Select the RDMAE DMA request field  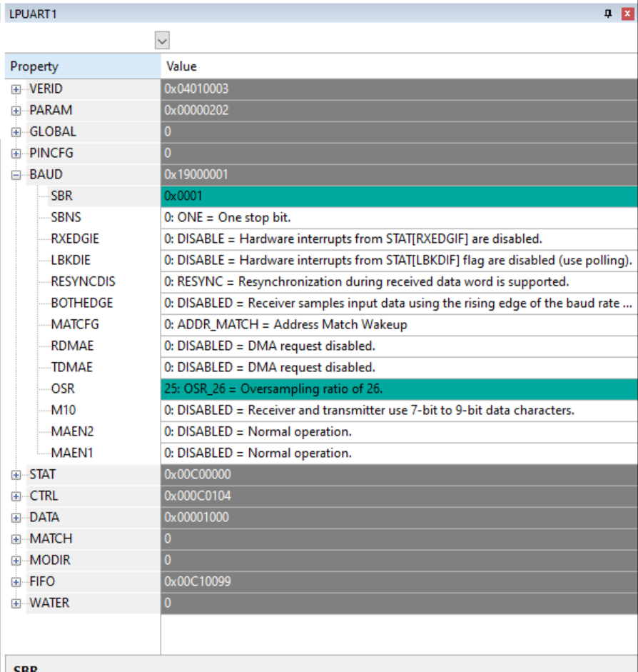coord(285,346)
